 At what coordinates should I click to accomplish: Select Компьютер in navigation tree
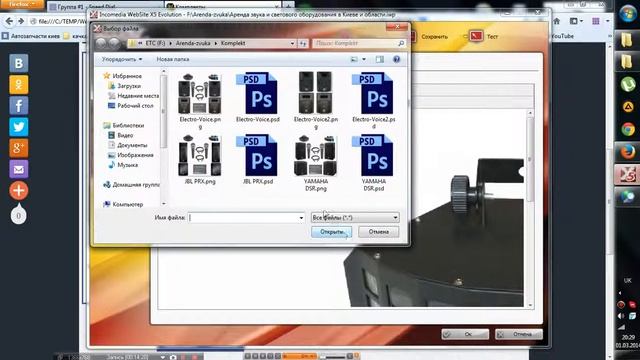127,204
